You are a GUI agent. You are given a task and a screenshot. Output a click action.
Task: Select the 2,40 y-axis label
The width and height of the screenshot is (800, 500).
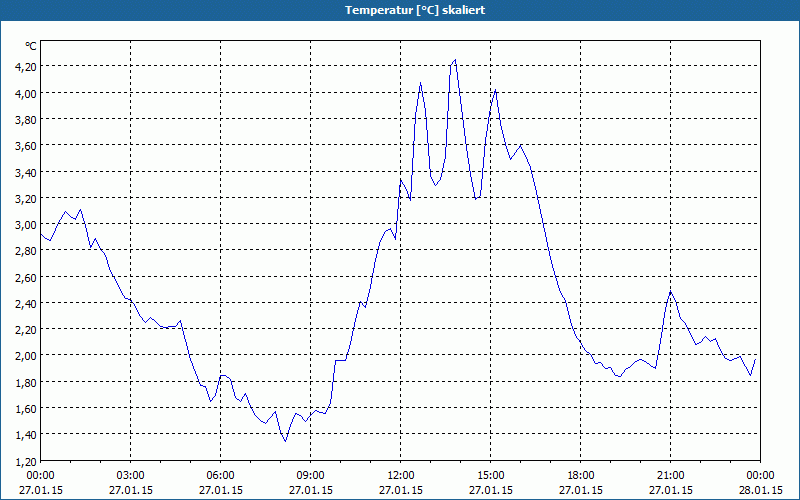point(26,304)
